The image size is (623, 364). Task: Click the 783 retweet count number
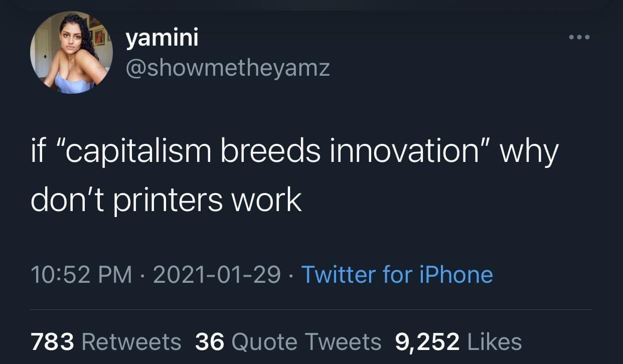tap(53, 342)
